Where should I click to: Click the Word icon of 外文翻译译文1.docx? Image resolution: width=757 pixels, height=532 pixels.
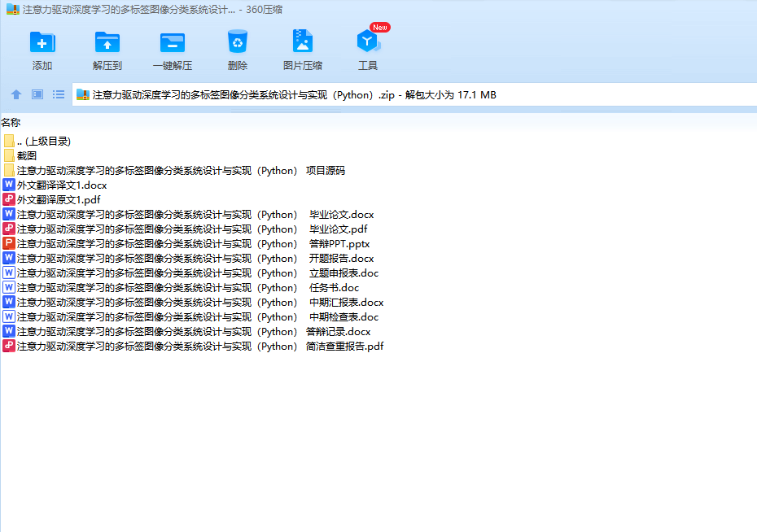click(9, 184)
